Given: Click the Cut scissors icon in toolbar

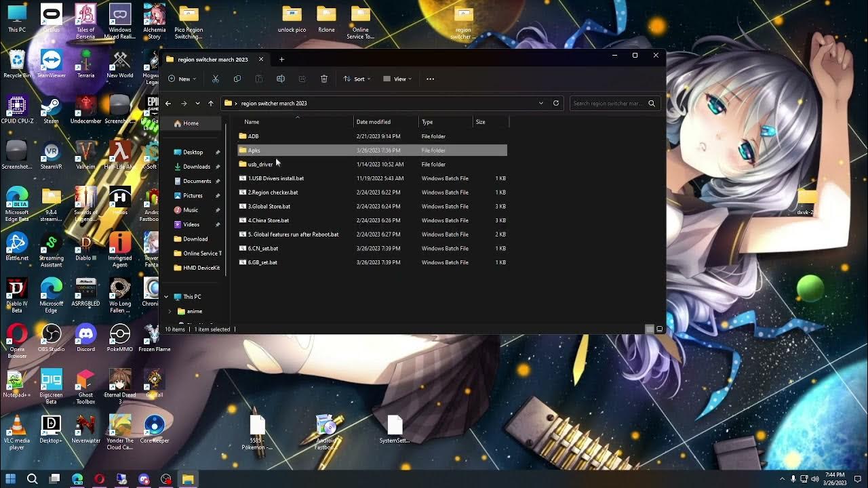Looking at the screenshot, I should [216, 79].
